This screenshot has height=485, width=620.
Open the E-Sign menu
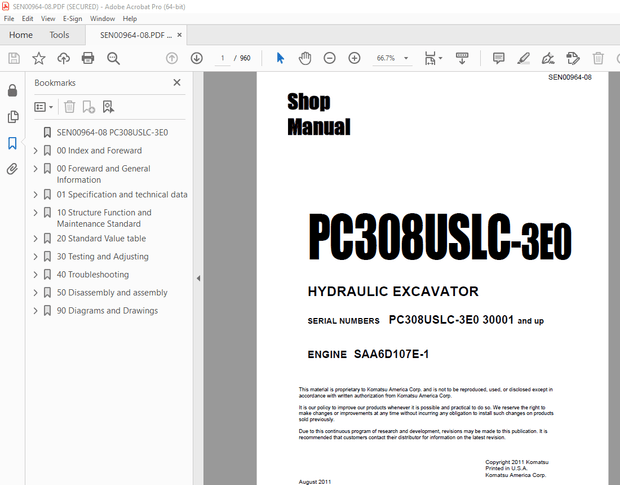pos(72,19)
